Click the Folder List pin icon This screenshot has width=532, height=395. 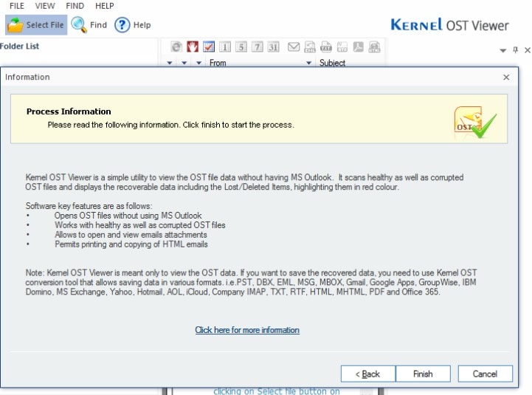point(515,50)
